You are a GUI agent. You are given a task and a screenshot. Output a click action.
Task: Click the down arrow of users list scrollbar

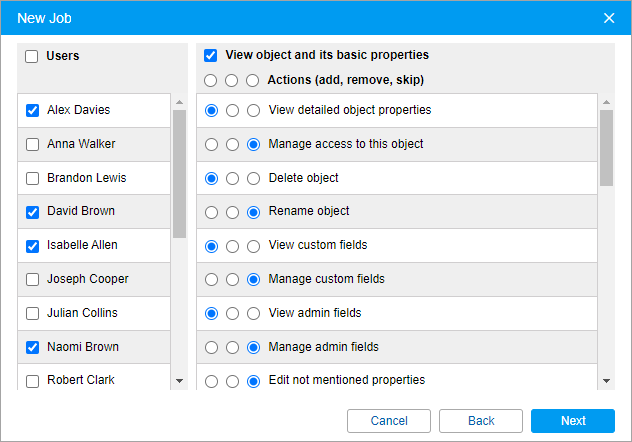(180, 381)
